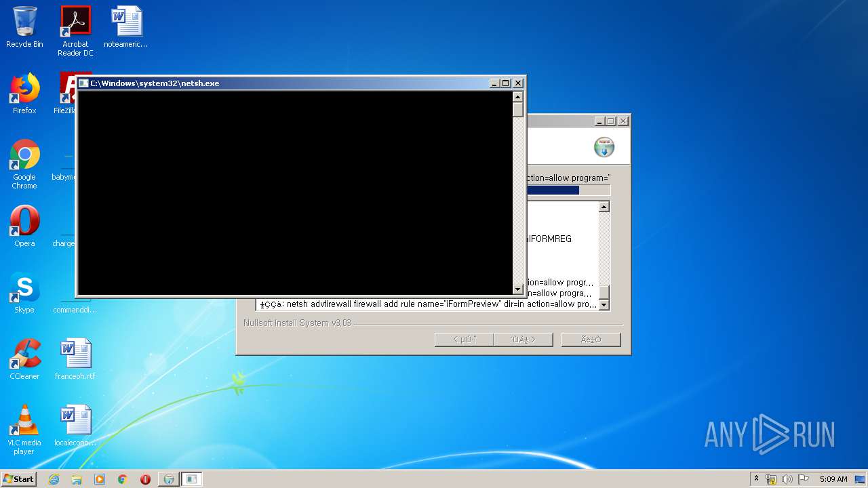The height and width of the screenshot is (488, 868).
Task: Open Internet Explorer in the taskbar
Action: click(54, 479)
